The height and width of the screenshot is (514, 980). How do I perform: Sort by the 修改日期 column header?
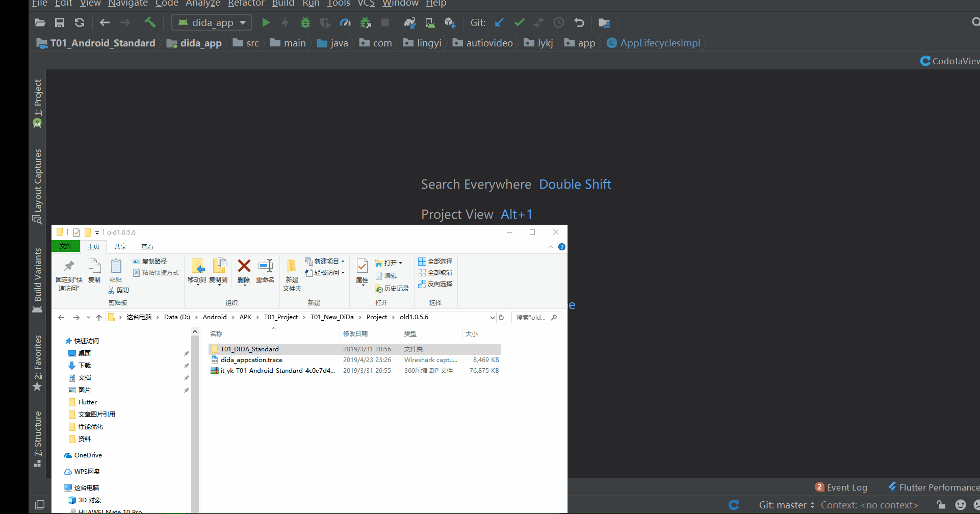pyautogui.click(x=370, y=333)
